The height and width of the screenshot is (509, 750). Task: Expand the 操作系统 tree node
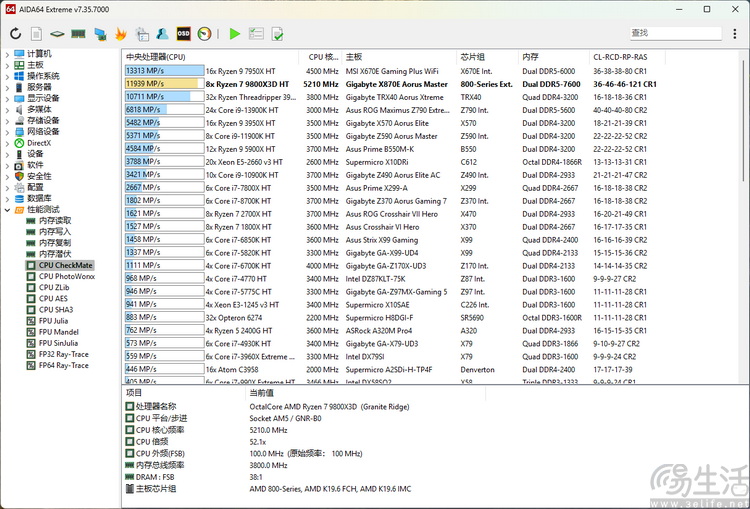pos(7,76)
